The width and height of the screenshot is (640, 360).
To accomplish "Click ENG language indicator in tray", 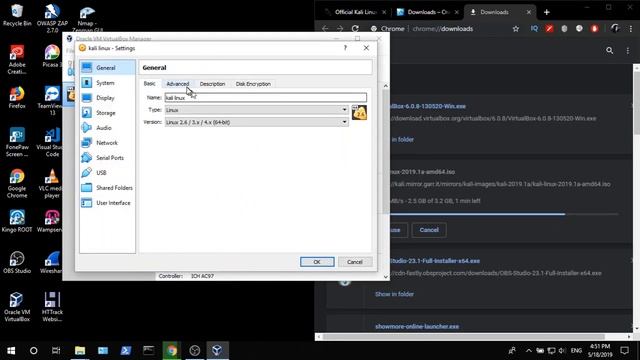I will [576, 351].
